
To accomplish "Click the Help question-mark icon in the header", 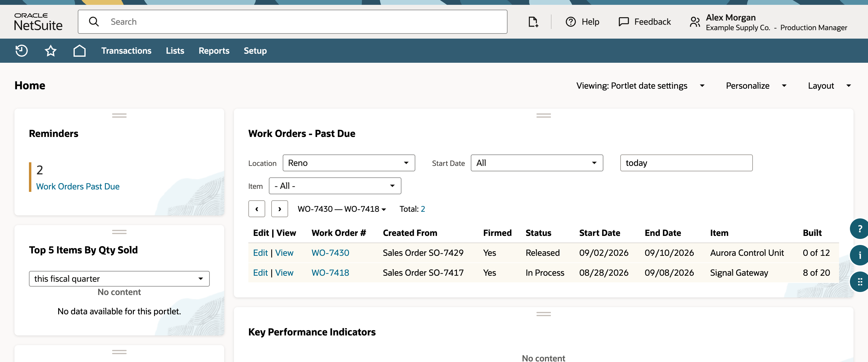I will [x=571, y=22].
